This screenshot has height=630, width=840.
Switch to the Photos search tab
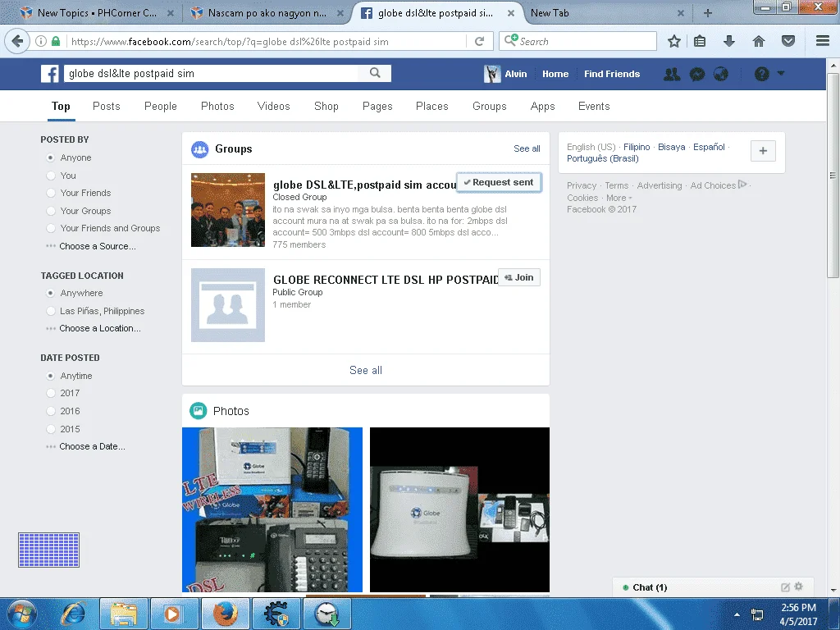(217, 106)
